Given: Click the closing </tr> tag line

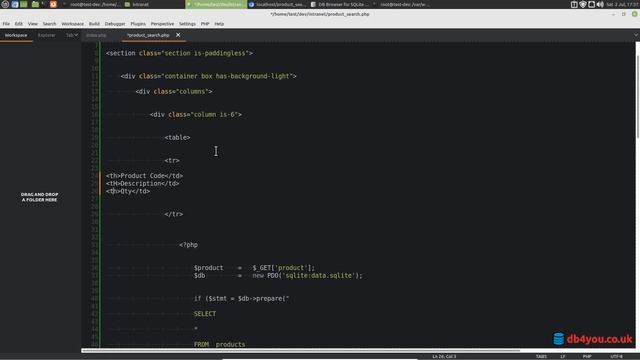Looking at the screenshot, I should click(x=173, y=214).
